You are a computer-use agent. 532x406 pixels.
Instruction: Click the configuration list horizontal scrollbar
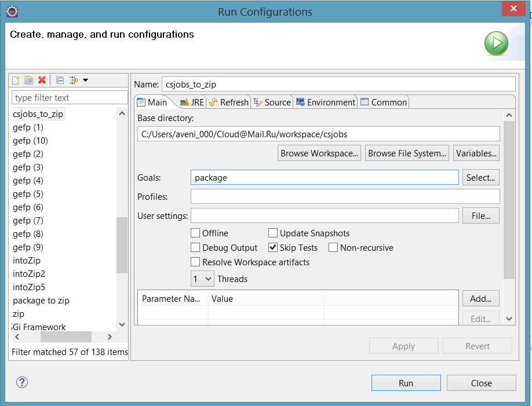click(x=65, y=337)
